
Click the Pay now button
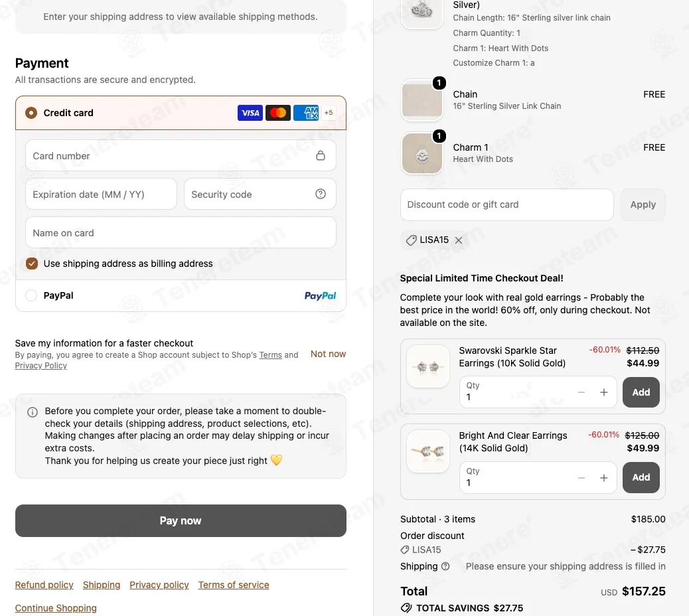181,520
